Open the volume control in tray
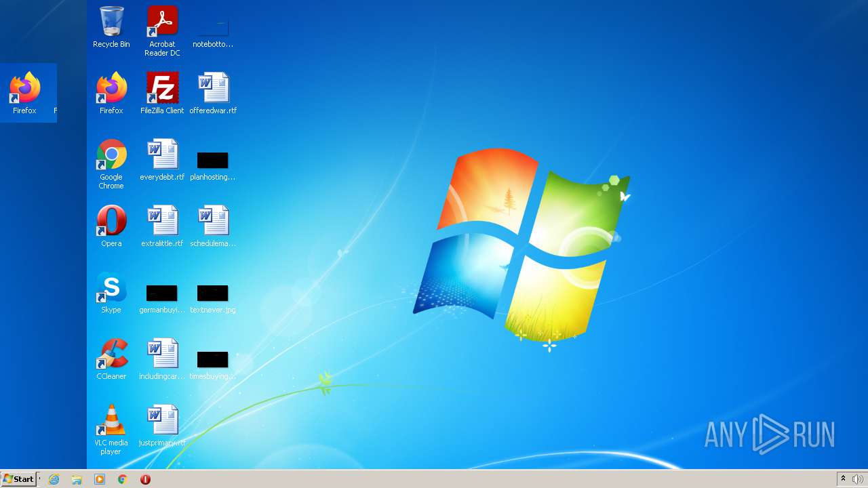This screenshot has height=488, width=868. coord(857,479)
